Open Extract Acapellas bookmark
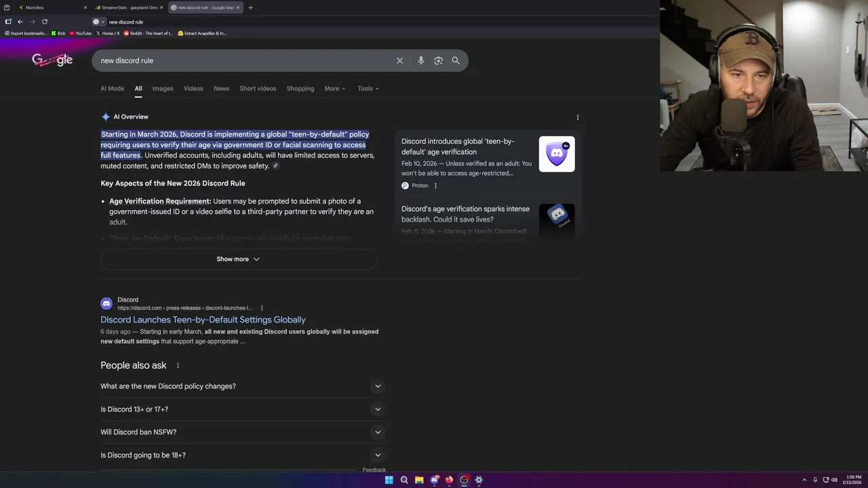Screen dimensions: 868x488 pyautogui.click(x=202, y=33)
